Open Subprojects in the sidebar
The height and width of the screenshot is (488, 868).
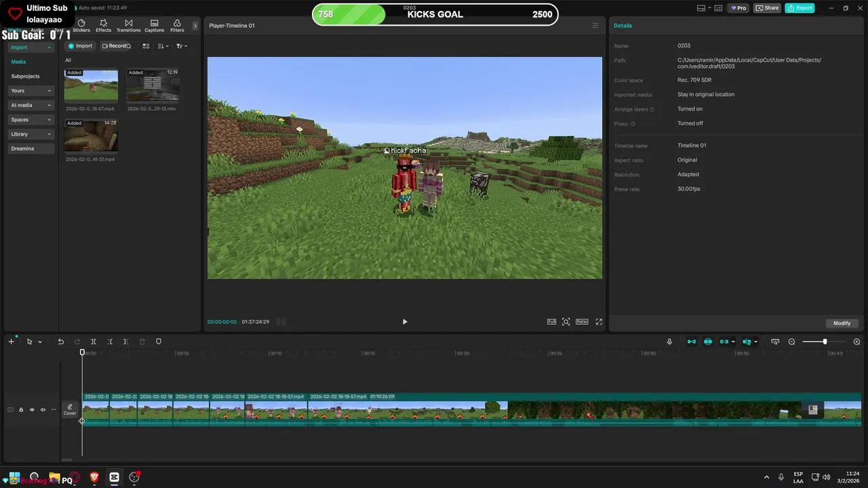pyautogui.click(x=25, y=76)
